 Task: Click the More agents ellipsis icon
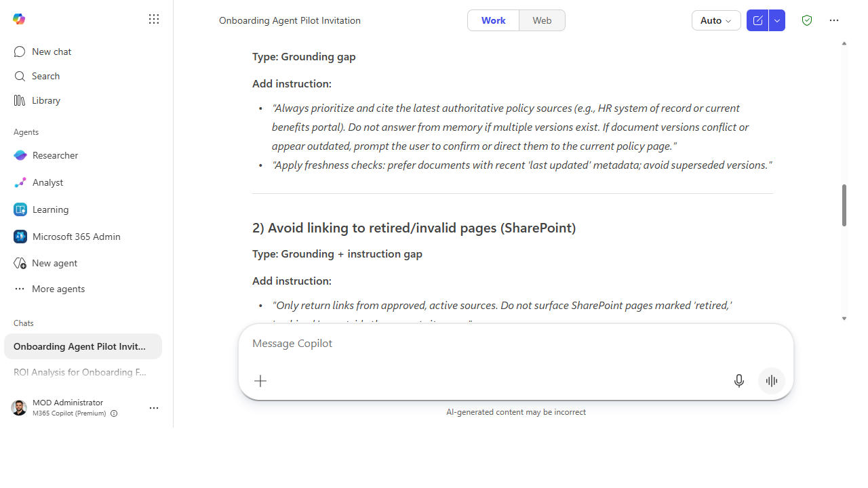click(x=20, y=289)
